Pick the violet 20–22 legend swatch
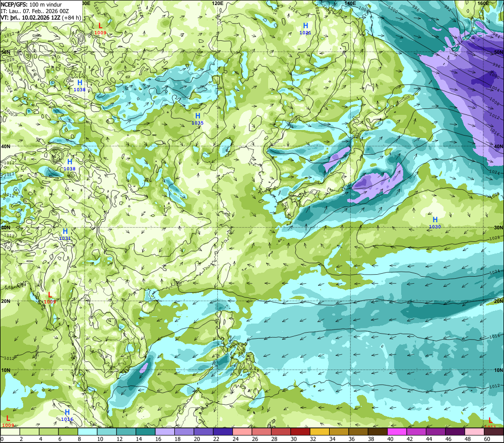This screenshot has height=443, width=504. click(204, 431)
